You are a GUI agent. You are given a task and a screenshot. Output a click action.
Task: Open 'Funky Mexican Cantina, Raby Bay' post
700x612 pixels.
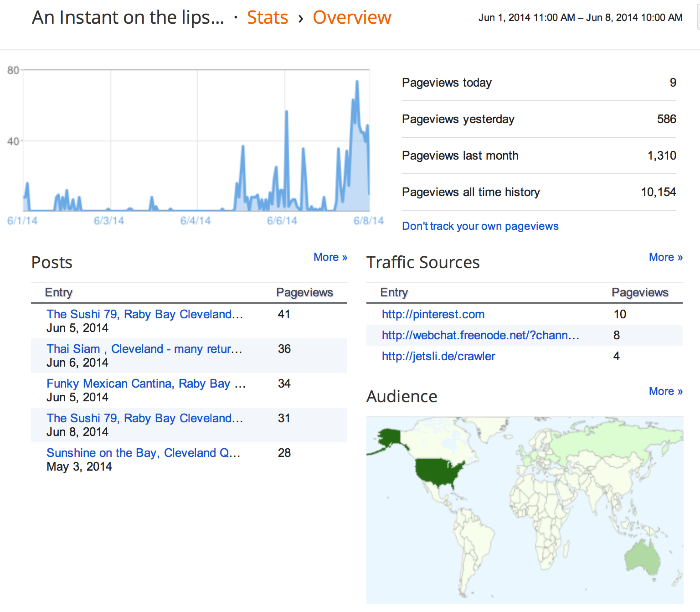point(146,384)
